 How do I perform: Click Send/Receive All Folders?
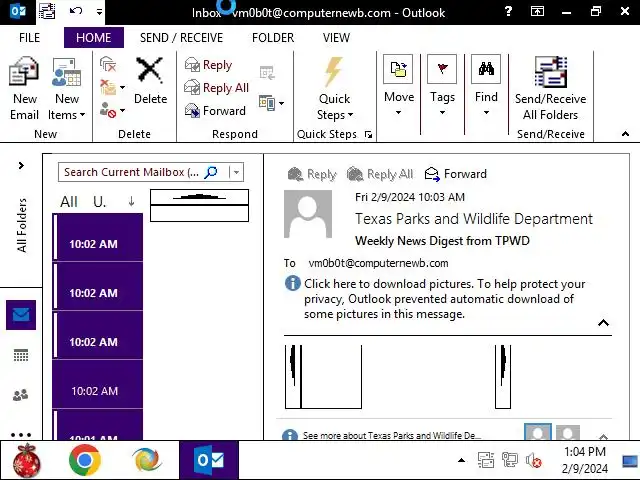point(550,89)
